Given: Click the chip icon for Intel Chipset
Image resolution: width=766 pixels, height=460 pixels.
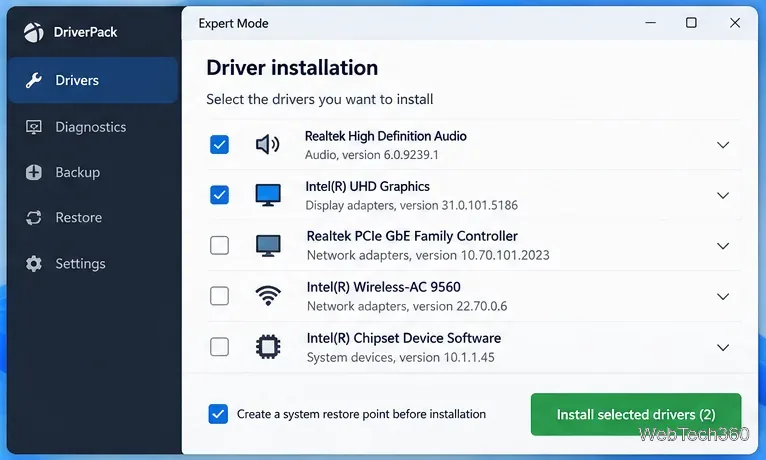Looking at the screenshot, I should tap(268, 347).
